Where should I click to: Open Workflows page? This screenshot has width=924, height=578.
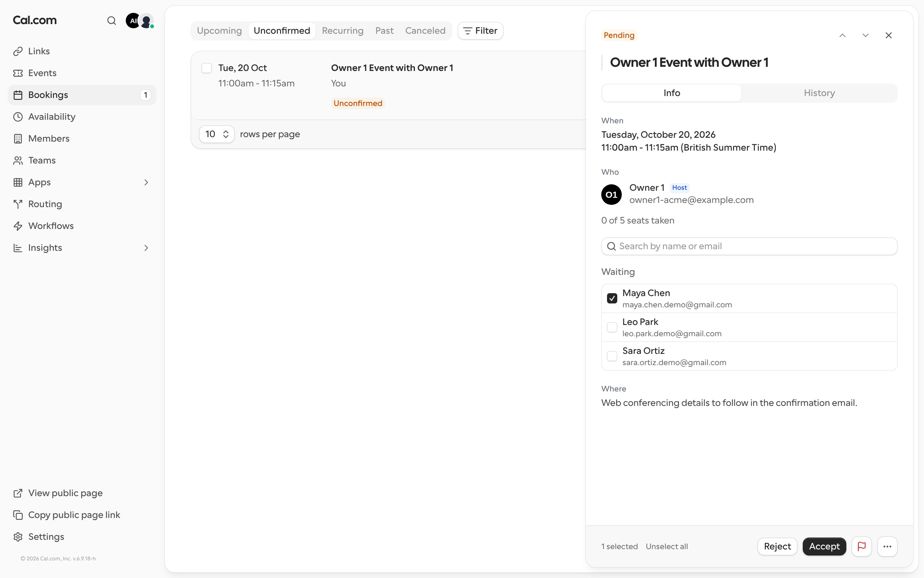82,226
